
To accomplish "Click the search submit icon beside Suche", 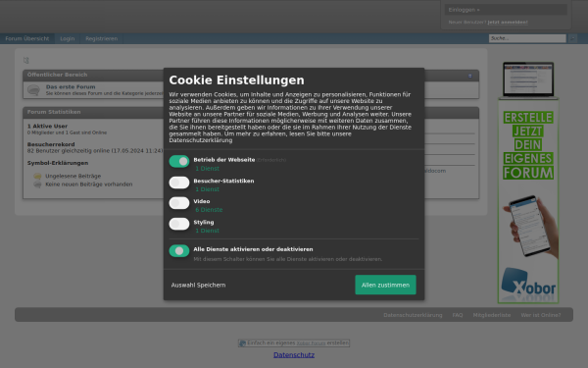I will click(572, 38).
